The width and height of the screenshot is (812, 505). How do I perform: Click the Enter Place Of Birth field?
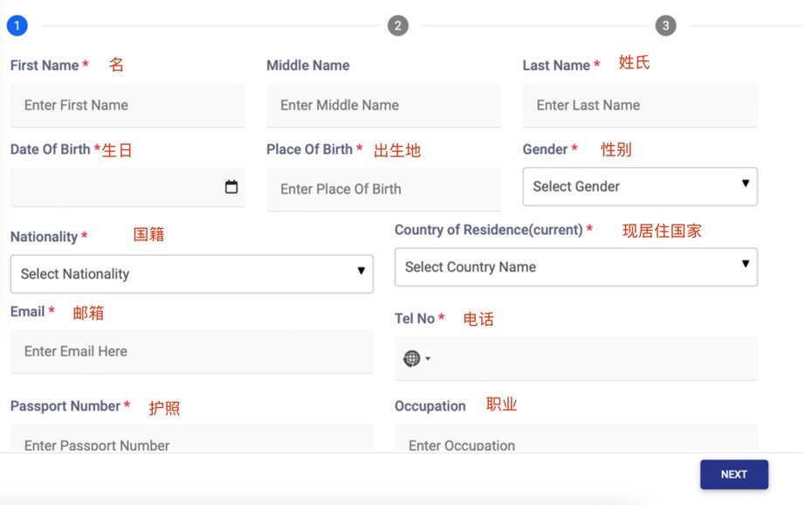click(x=383, y=190)
